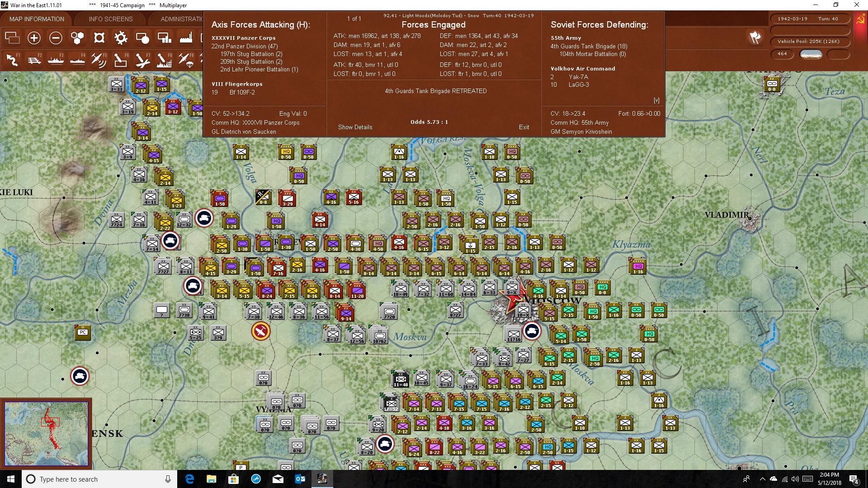Select the black 11=48 unit counter
Viewport: 868px width, 488px height.
click(x=401, y=379)
